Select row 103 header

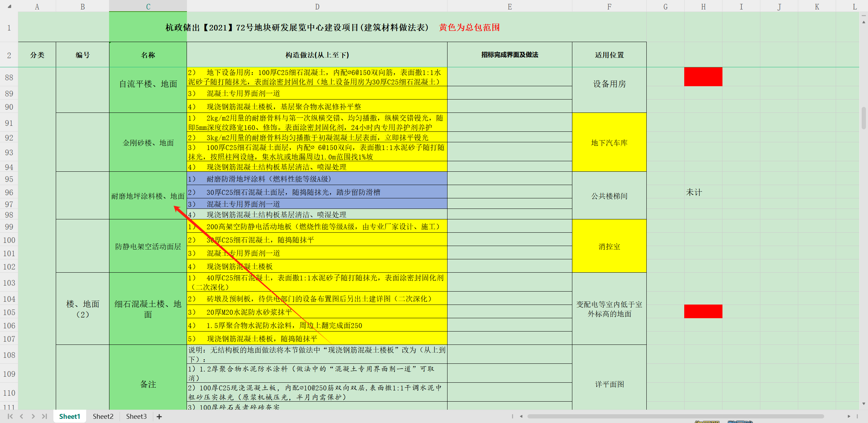[x=9, y=282]
